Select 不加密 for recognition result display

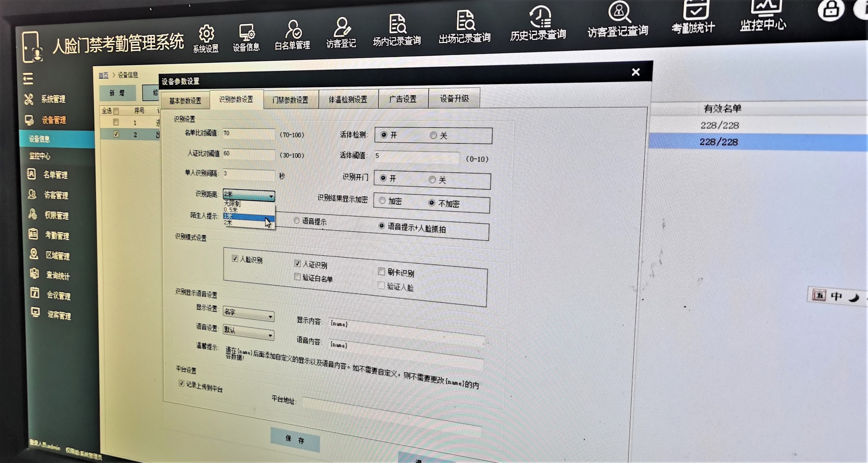432,203
